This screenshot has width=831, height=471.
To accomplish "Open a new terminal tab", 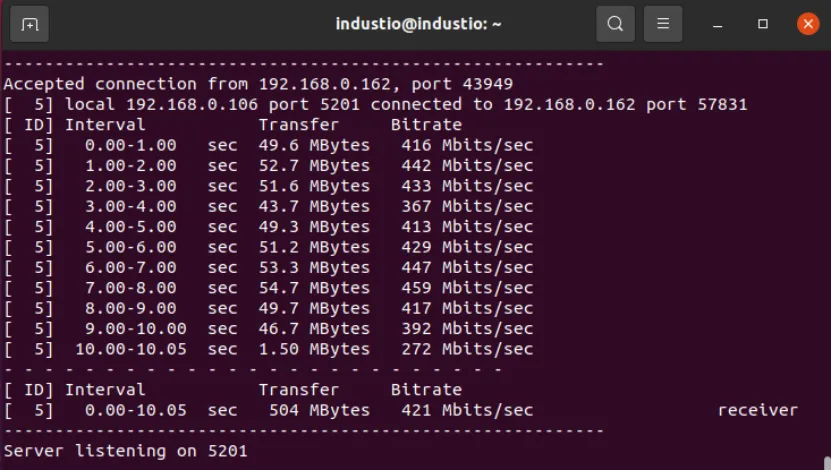I will (x=30, y=24).
